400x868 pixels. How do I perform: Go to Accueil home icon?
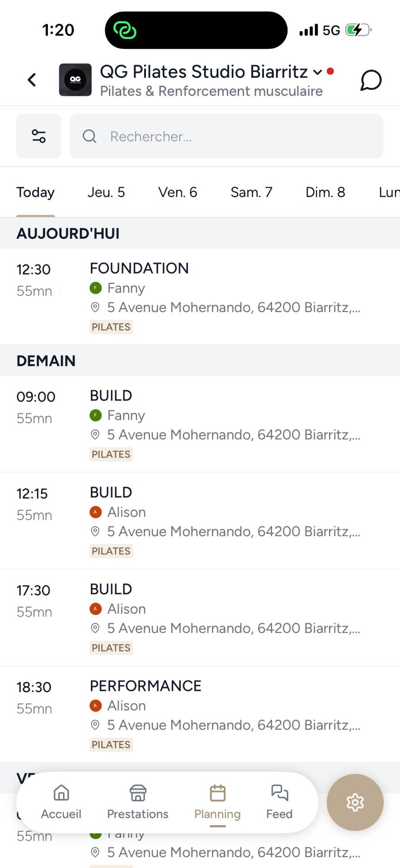tap(61, 793)
